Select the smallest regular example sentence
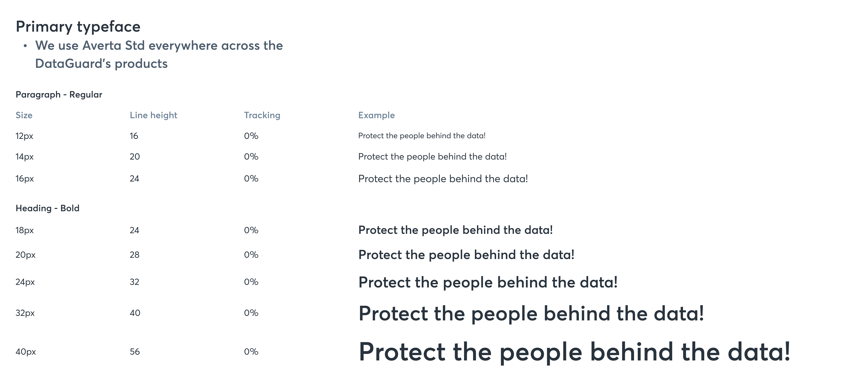The width and height of the screenshot is (868, 385). point(422,136)
